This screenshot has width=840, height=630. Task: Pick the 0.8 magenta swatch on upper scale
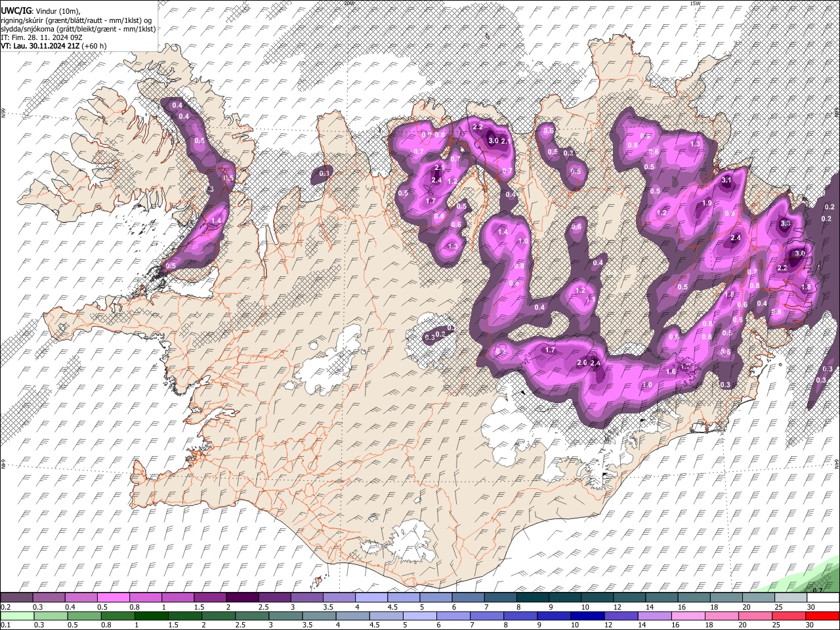pos(145,598)
